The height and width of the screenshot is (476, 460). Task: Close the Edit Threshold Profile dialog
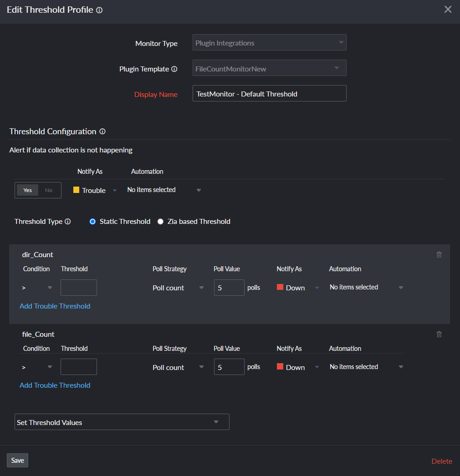[448, 10]
